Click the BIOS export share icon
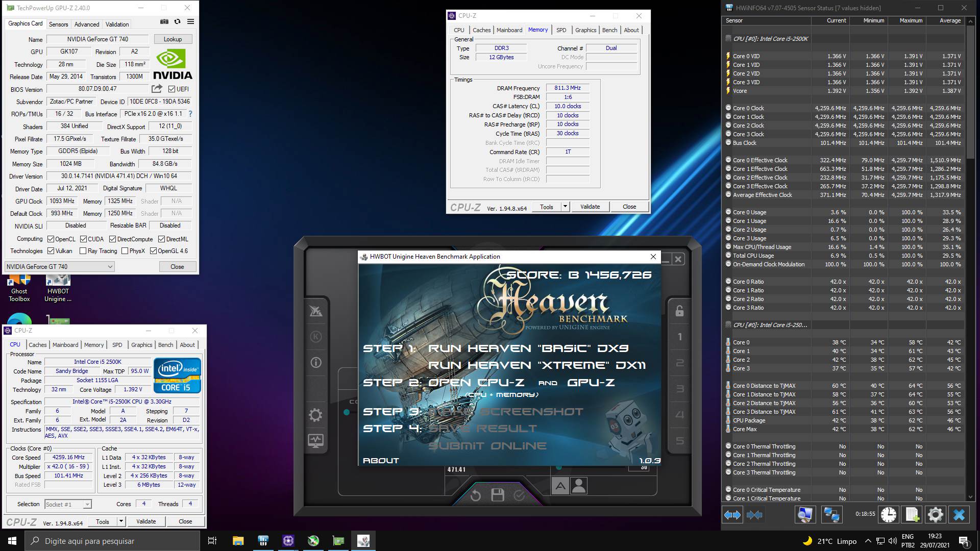The height and width of the screenshot is (551, 980). [x=157, y=89]
